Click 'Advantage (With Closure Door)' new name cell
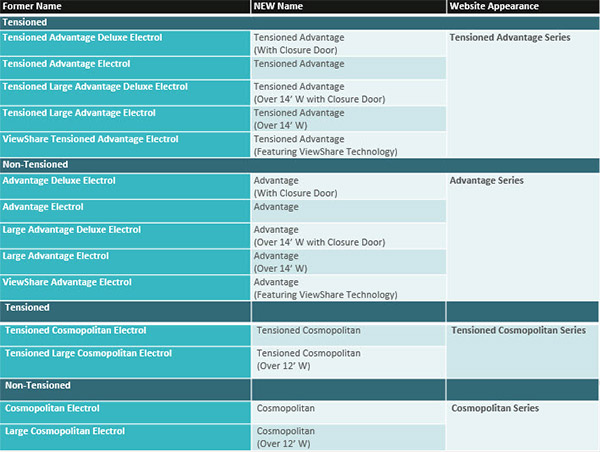 click(x=349, y=186)
